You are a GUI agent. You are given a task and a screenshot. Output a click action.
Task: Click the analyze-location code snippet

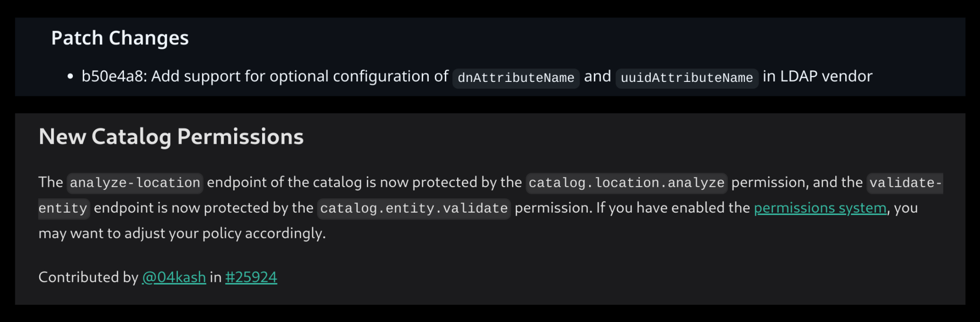coord(135,183)
